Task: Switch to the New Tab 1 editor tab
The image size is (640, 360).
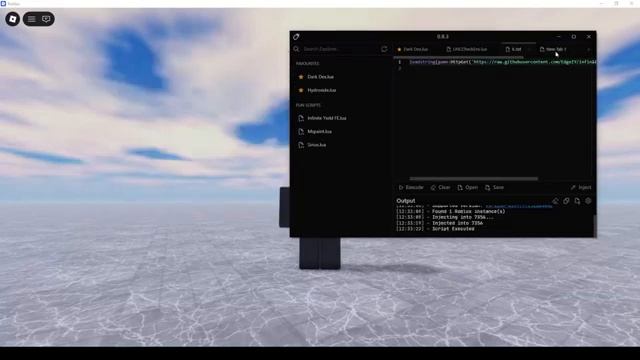Action: 553,49
